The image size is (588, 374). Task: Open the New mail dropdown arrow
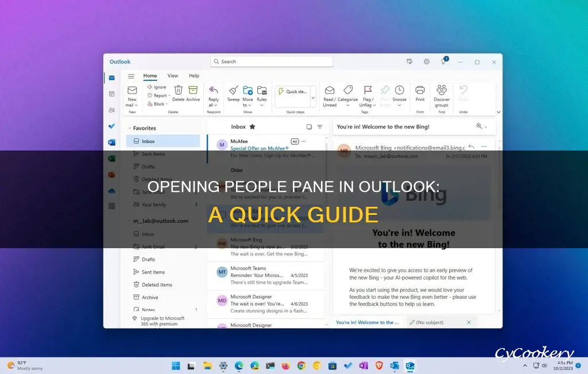136,105
